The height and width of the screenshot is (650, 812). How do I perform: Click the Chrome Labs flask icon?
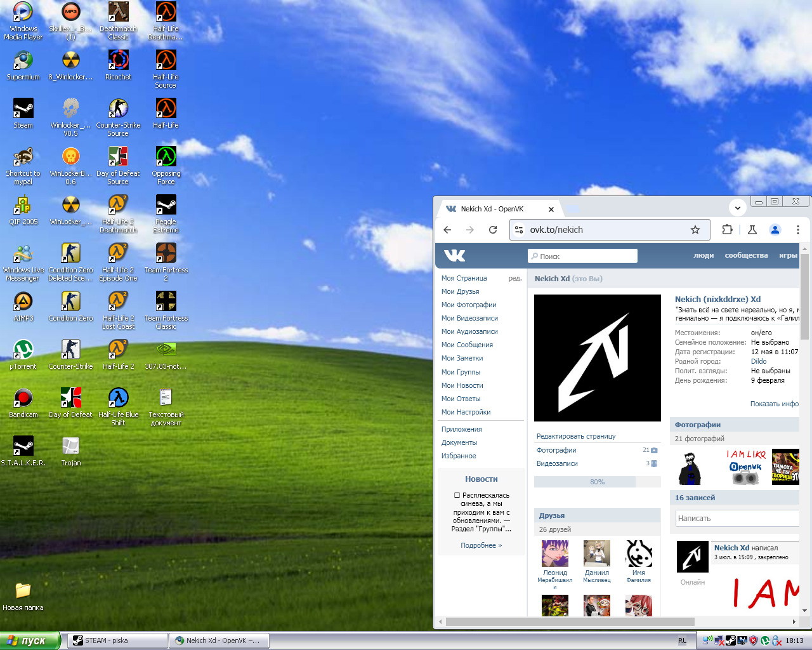(752, 230)
